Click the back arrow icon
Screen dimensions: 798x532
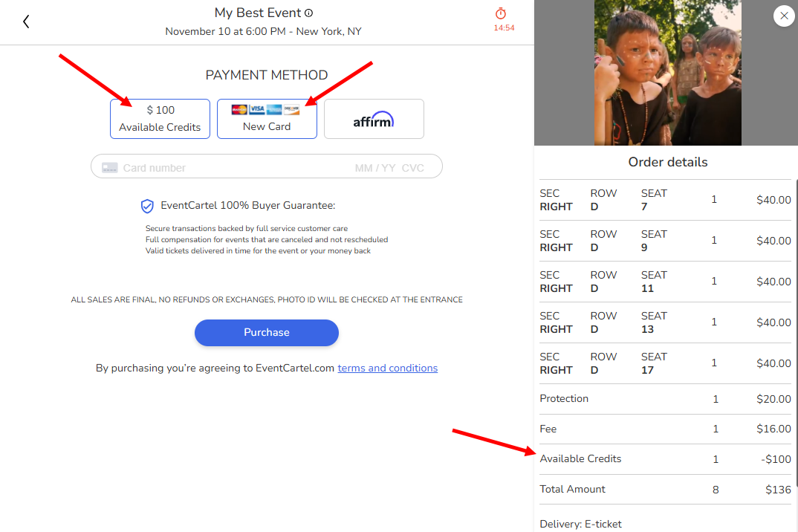click(26, 22)
